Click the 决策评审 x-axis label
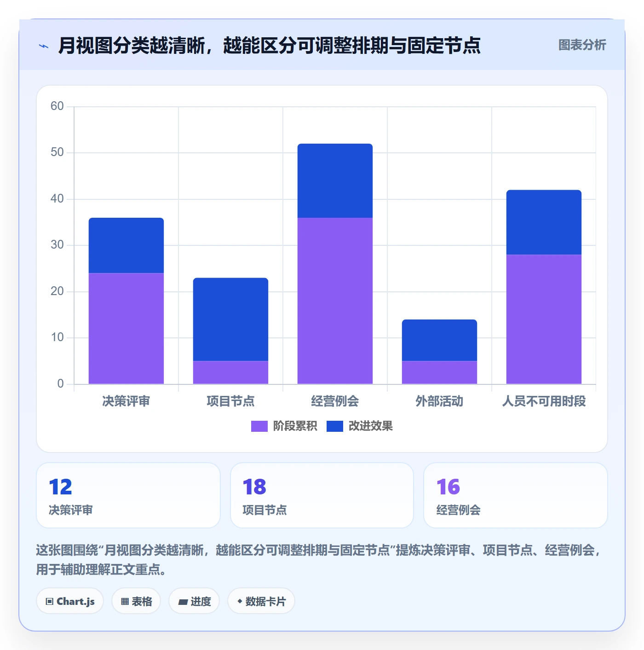Screen dimensions: 644x650 [126, 401]
